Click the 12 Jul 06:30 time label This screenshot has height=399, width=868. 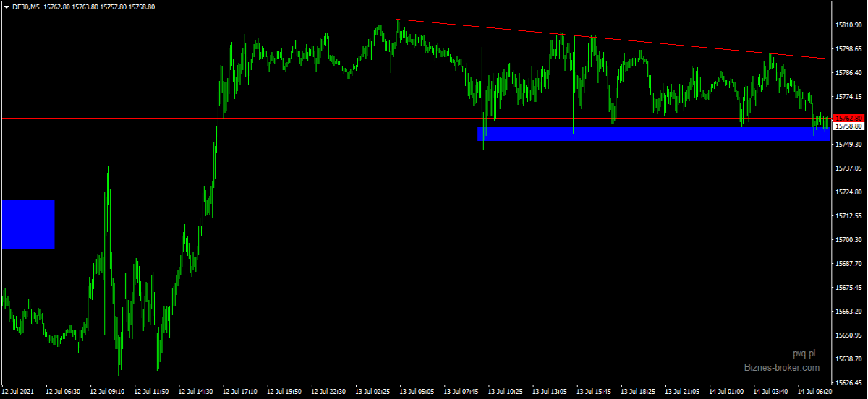click(63, 392)
